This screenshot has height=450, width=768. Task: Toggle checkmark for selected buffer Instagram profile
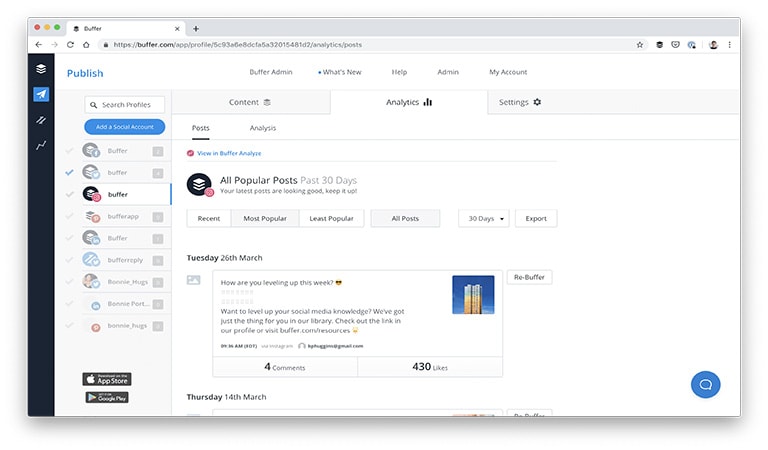pyautogui.click(x=70, y=194)
